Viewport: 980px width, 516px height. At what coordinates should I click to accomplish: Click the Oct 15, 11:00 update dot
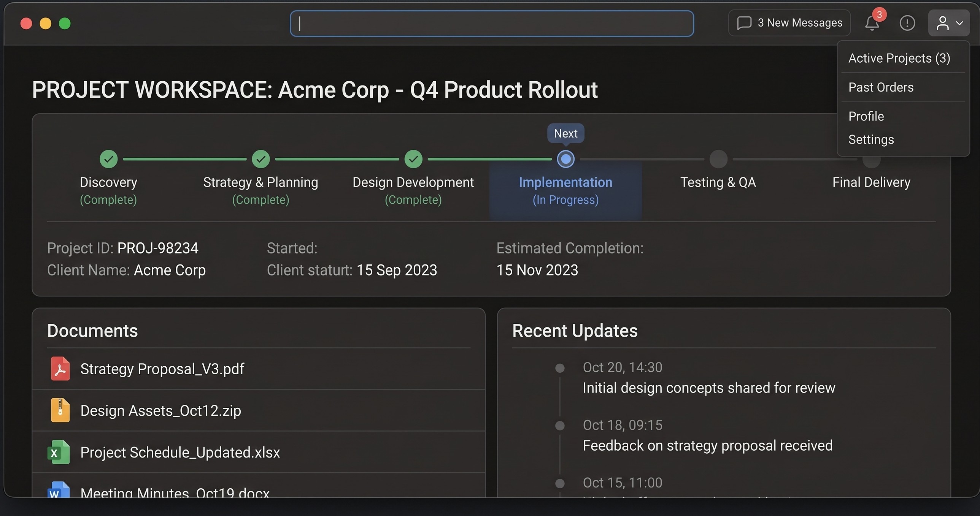pyautogui.click(x=560, y=483)
